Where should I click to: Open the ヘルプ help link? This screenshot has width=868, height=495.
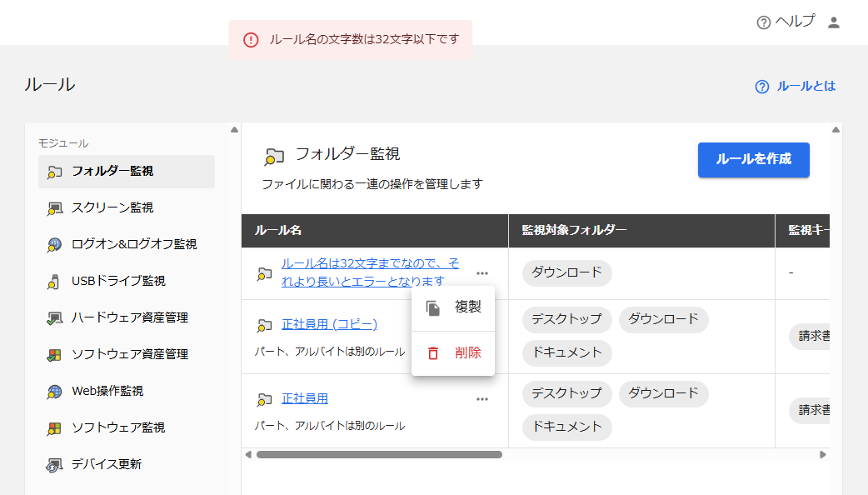786,22
